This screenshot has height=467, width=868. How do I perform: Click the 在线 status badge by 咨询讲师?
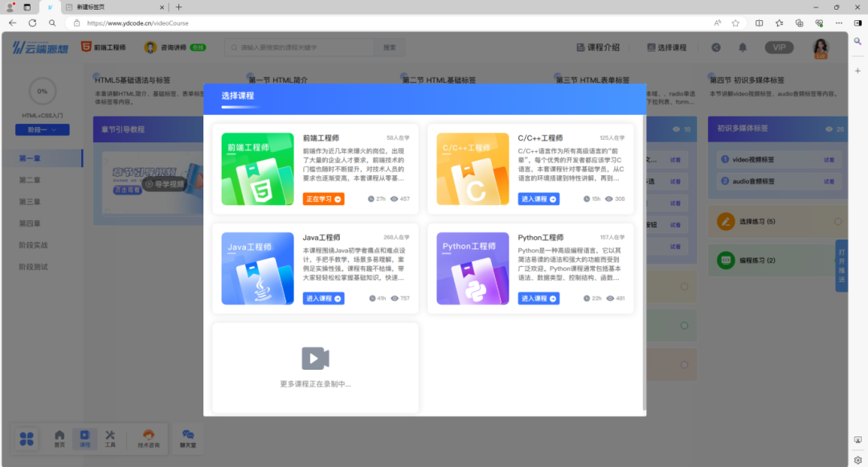[x=198, y=47]
